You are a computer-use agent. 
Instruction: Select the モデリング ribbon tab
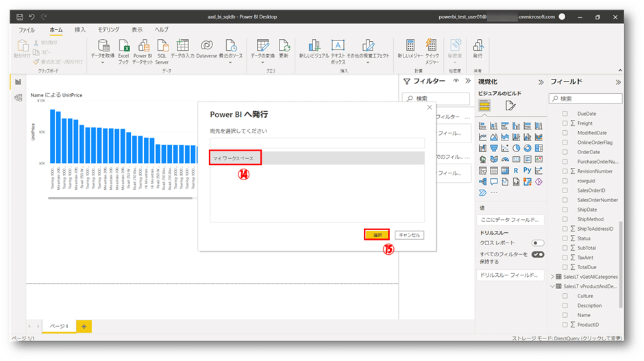[108, 30]
